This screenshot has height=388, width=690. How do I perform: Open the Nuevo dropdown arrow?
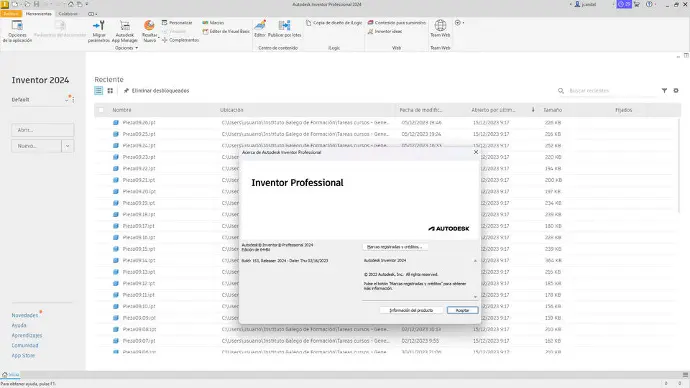coord(67,146)
